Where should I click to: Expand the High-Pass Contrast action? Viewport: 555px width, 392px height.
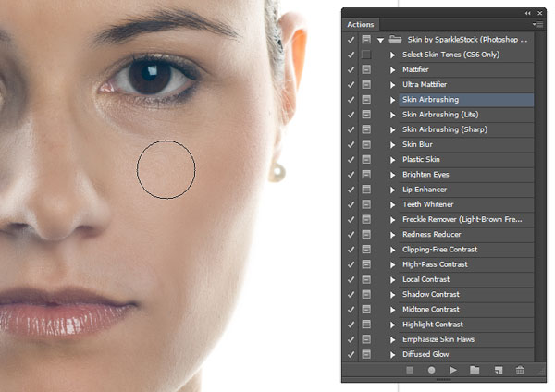click(392, 264)
